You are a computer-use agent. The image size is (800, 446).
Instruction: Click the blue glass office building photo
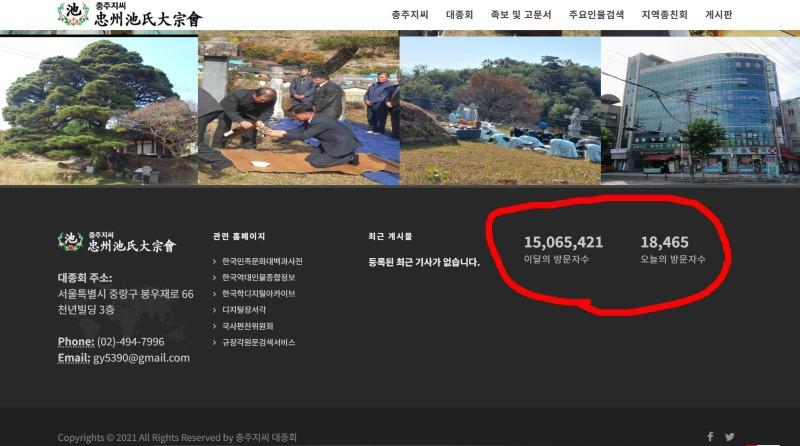click(x=700, y=108)
